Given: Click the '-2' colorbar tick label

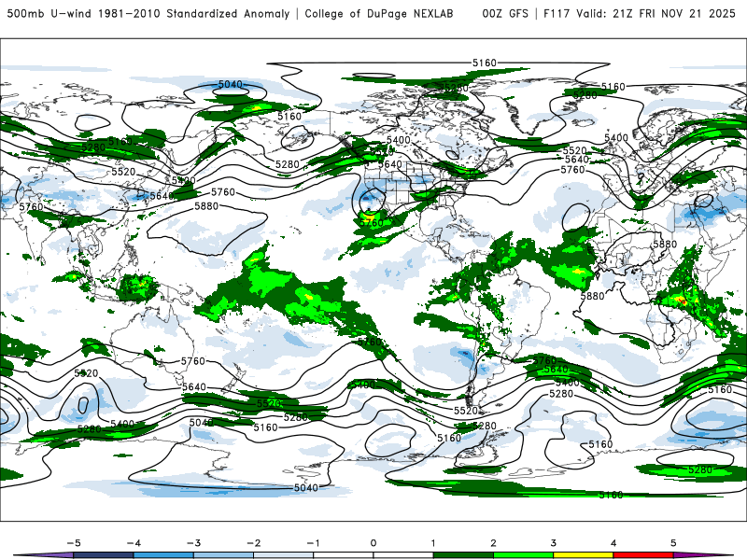Looking at the screenshot, I should [x=253, y=543].
